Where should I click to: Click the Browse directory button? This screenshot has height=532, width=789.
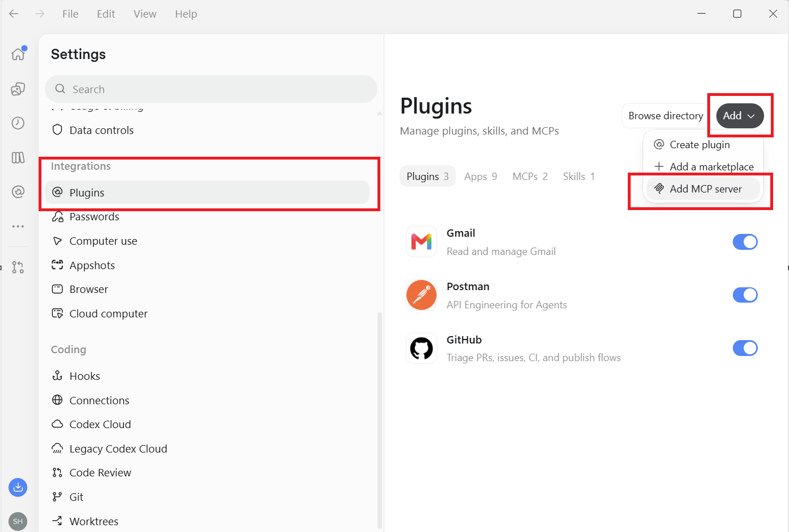click(x=666, y=116)
